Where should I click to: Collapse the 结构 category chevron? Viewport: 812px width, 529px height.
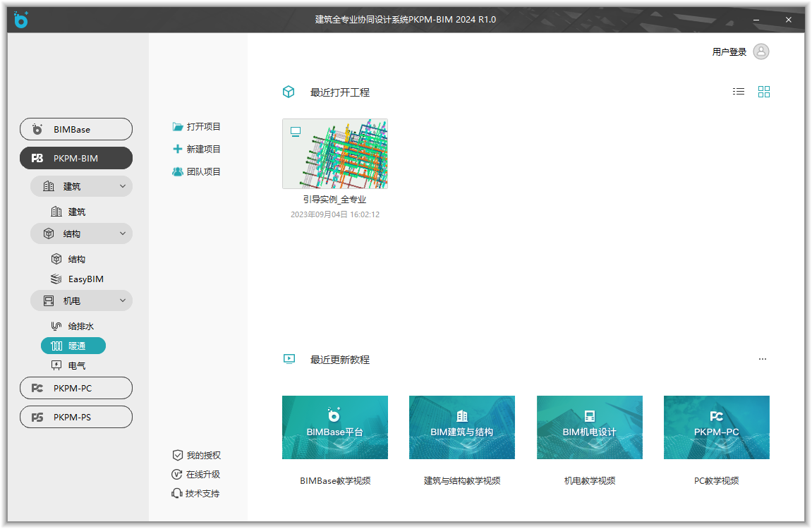(123, 234)
